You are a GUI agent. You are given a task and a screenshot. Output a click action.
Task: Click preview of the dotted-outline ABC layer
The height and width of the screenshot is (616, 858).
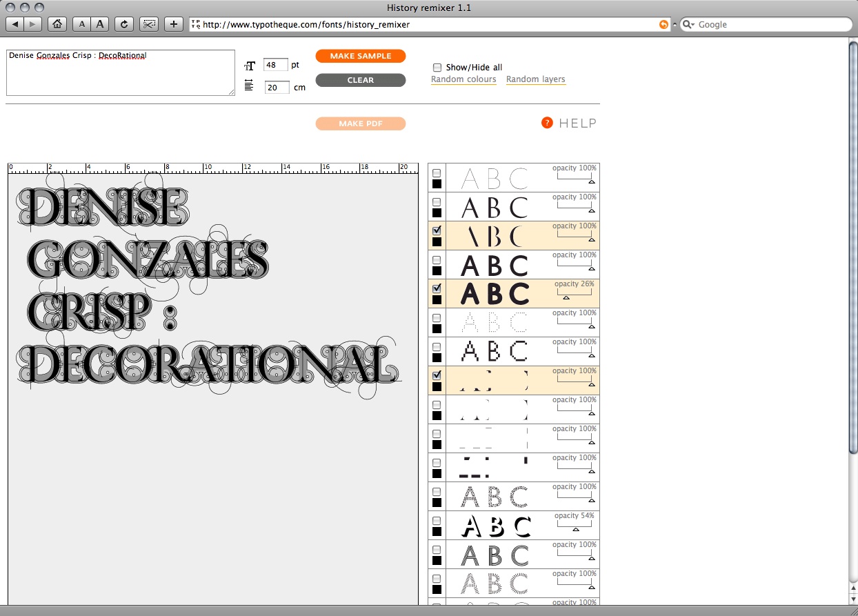(495, 324)
